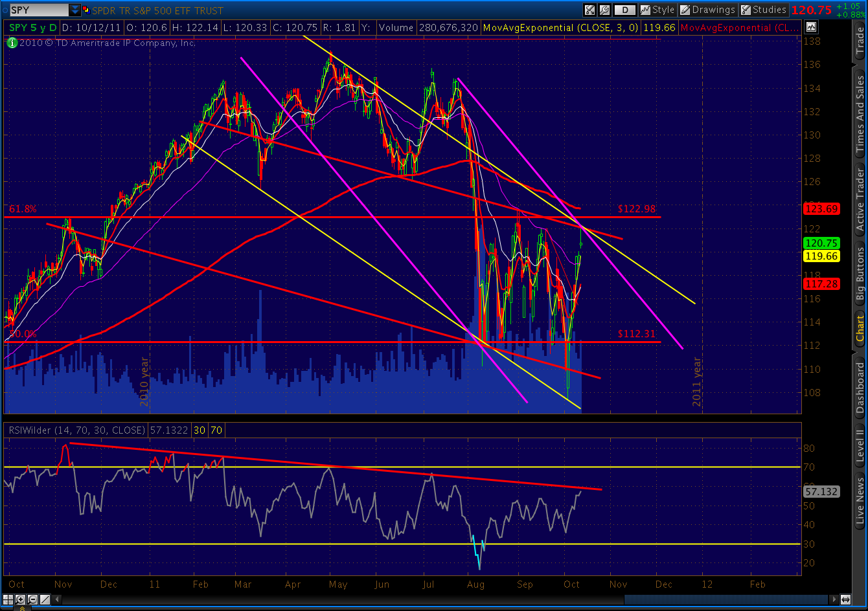Click the $122.98 Fibonacci level label
Image resolution: width=868 pixels, height=611 pixels.
[x=637, y=208]
